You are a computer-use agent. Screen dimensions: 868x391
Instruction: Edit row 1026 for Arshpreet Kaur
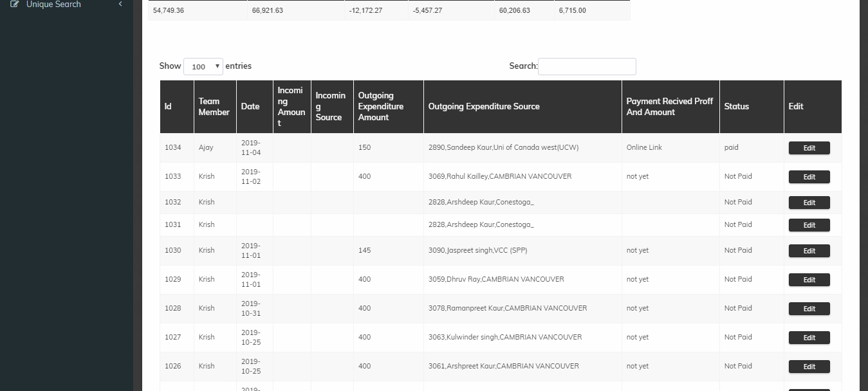tap(809, 367)
